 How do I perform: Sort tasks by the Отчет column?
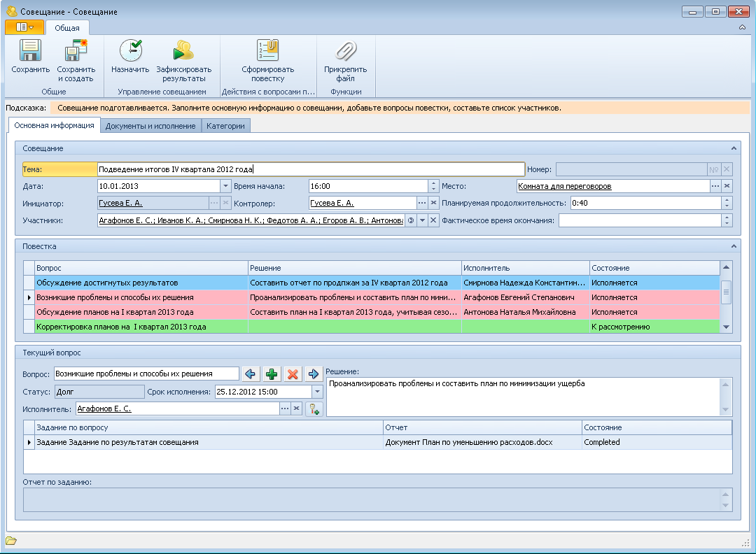pyautogui.click(x=482, y=427)
